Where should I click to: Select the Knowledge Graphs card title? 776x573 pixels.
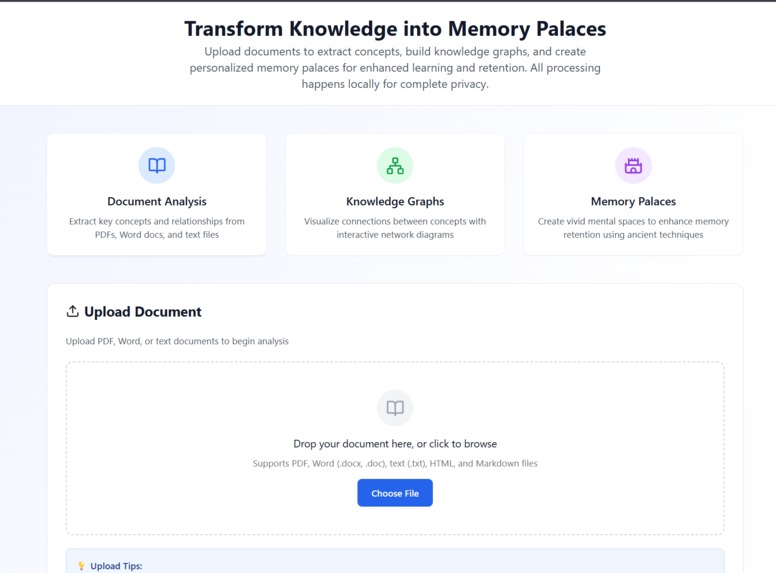(395, 201)
